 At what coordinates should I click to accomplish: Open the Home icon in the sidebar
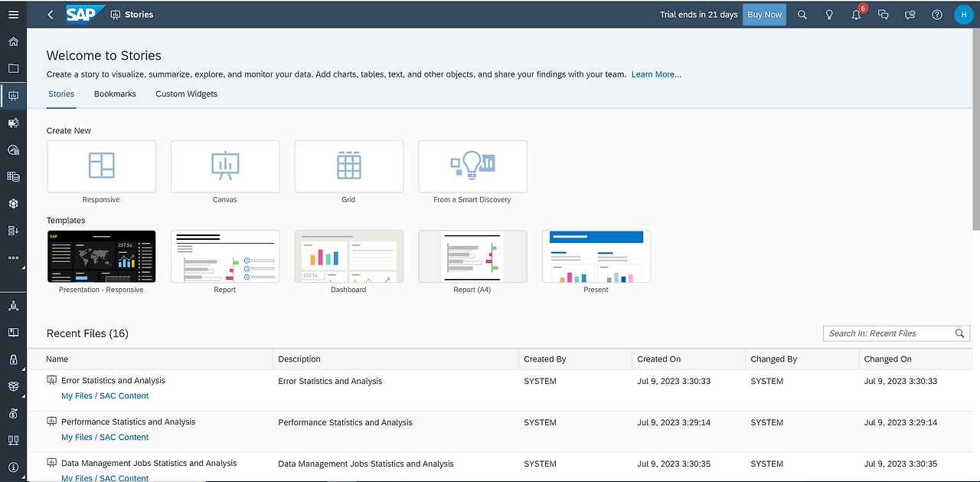(x=13, y=41)
